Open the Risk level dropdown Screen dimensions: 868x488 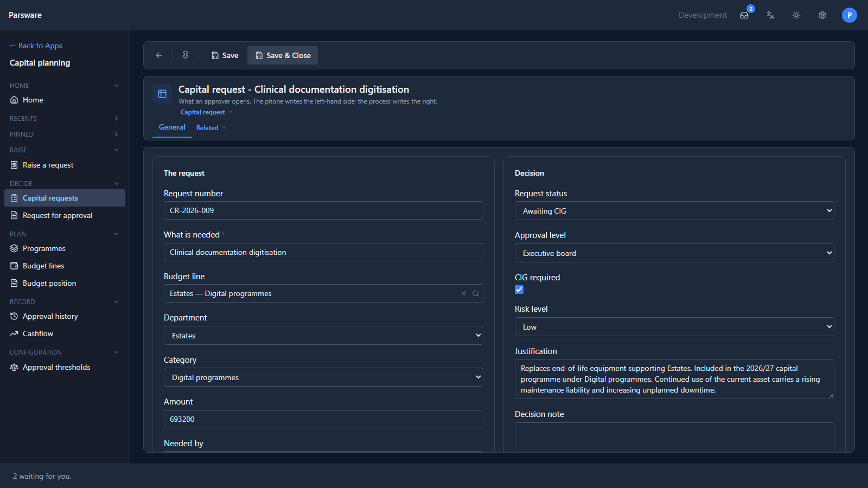tap(674, 327)
